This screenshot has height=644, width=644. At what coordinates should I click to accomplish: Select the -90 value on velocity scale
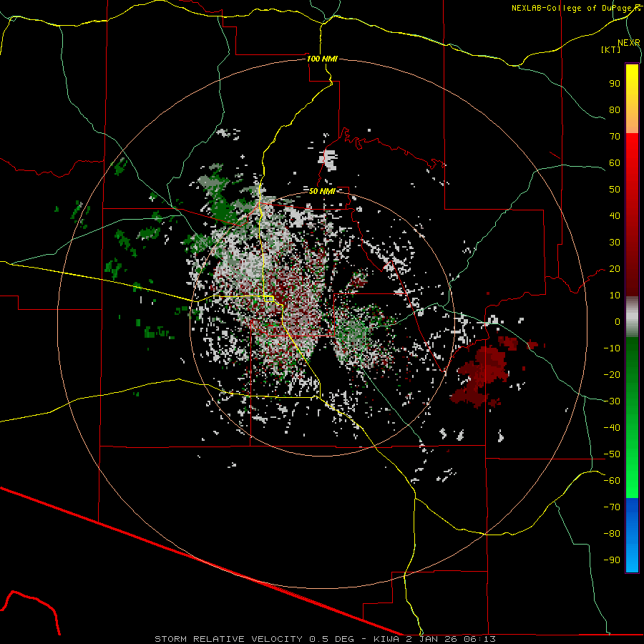pos(612,560)
